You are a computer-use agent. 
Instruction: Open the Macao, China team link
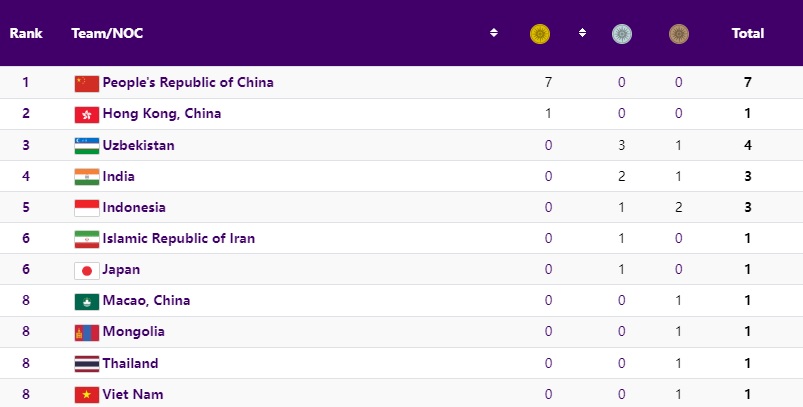tap(146, 301)
